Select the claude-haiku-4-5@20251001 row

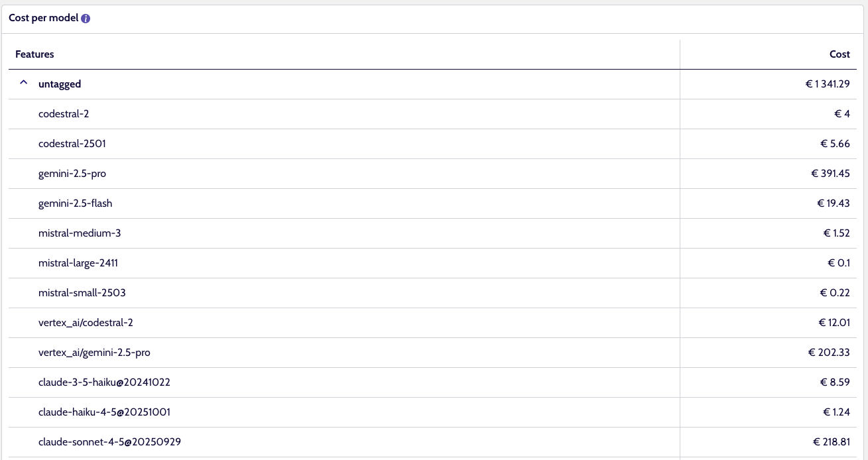pos(433,412)
